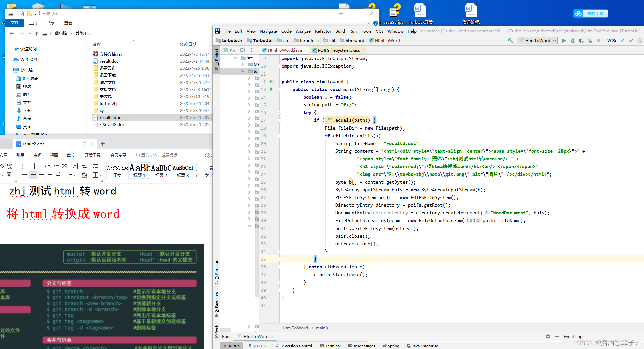This screenshot has height=349, width=644.
Task: Open the Terminal tool window tab
Action: [x=330, y=346]
